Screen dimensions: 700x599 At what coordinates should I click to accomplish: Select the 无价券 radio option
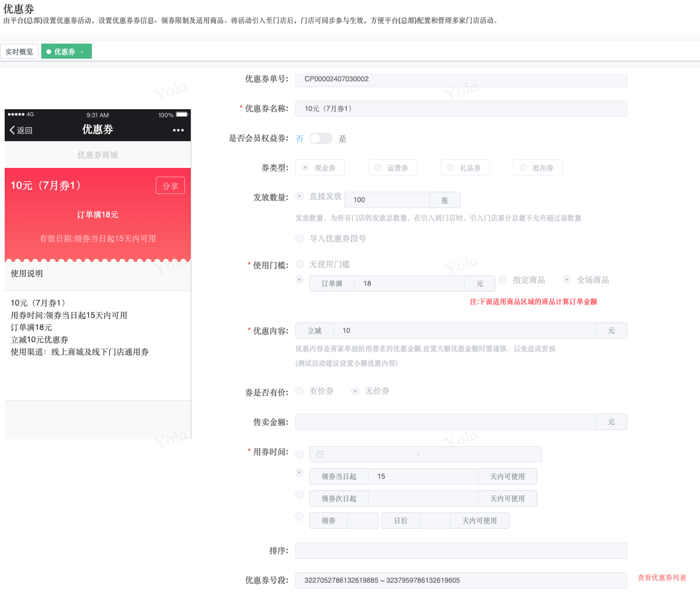[355, 391]
